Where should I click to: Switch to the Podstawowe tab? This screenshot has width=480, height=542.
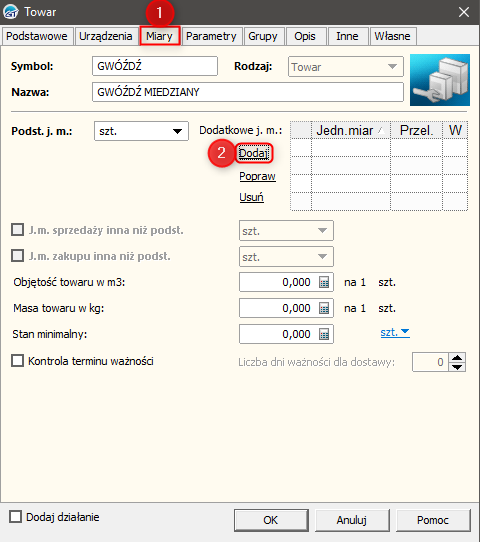(x=37, y=36)
